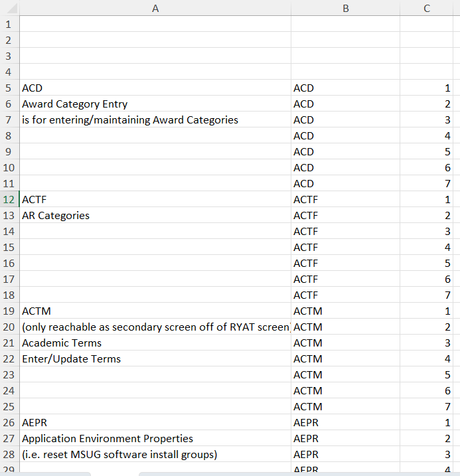Click the AR Categories cell

(x=155, y=215)
